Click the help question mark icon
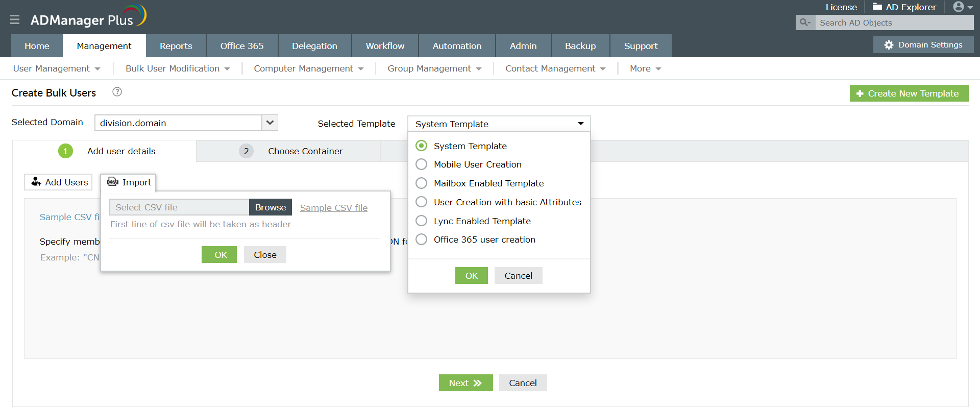 pos(117,92)
